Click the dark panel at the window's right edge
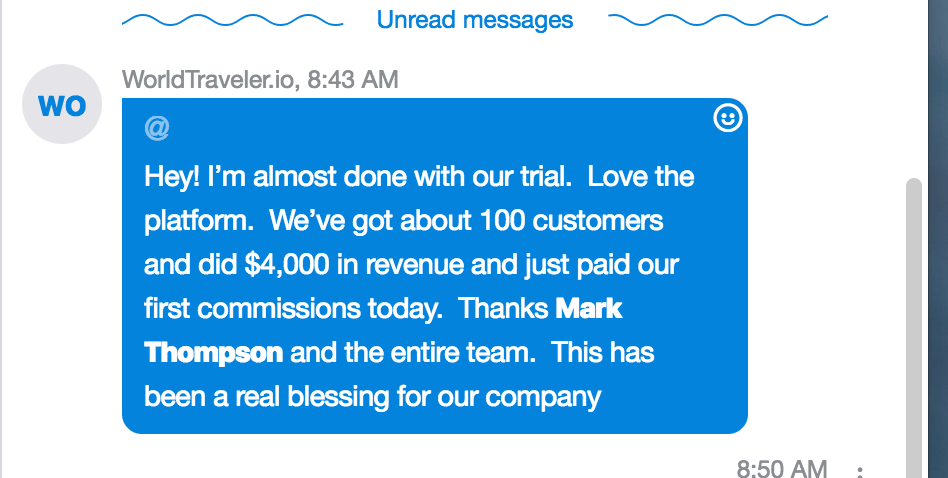Screen dimensions: 948x478 pyautogui.click(x=938, y=239)
